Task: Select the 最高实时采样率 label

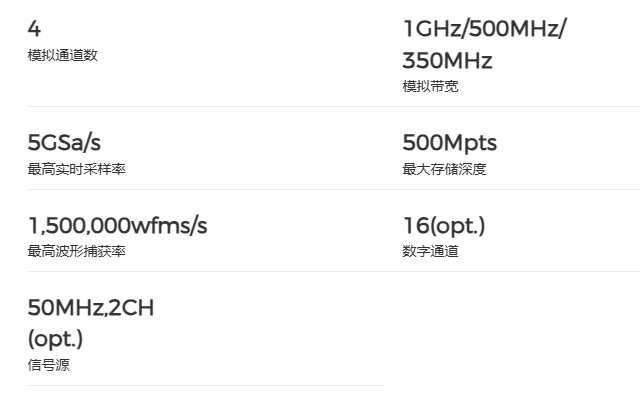Action: coord(76,169)
